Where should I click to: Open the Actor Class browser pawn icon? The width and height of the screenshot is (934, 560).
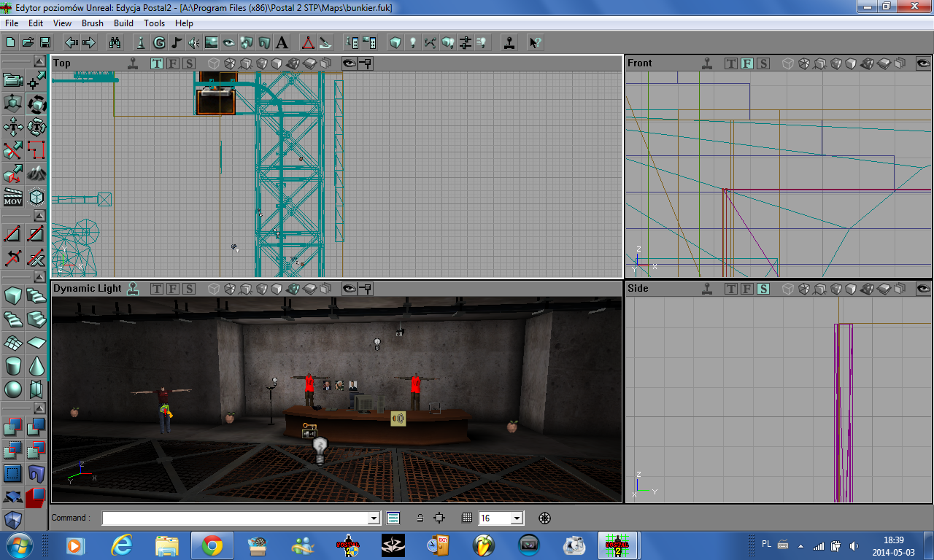pos(141,42)
